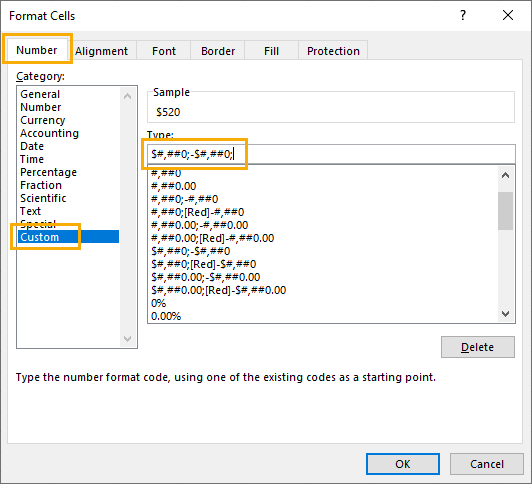Select the Percentage category
Screen dimensions: 532x484
tap(49, 172)
